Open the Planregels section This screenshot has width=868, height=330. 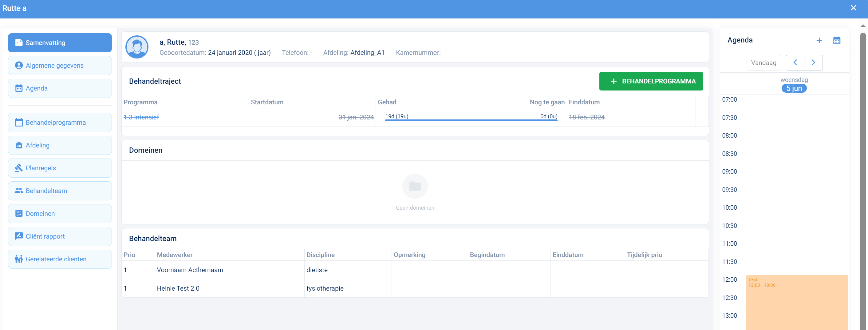(60, 168)
